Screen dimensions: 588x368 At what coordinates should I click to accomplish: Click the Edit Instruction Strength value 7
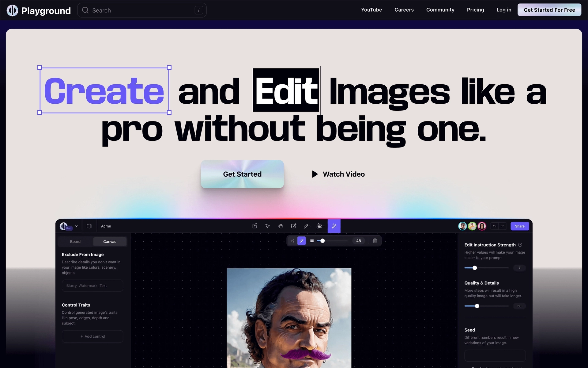tap(519, 268)
